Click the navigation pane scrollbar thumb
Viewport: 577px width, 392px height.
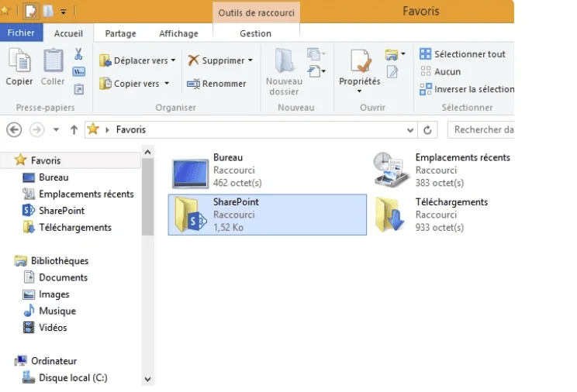(x=147, y=197)
